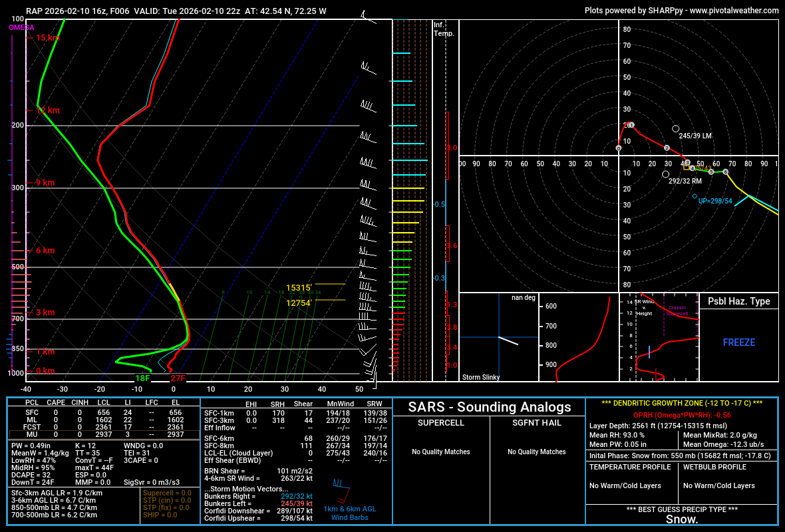Image resolution: width=785 pixels, height=532 pixels.
Task: Click the 15315' dendritic zone top marker
Action: [x=299, y=288]
